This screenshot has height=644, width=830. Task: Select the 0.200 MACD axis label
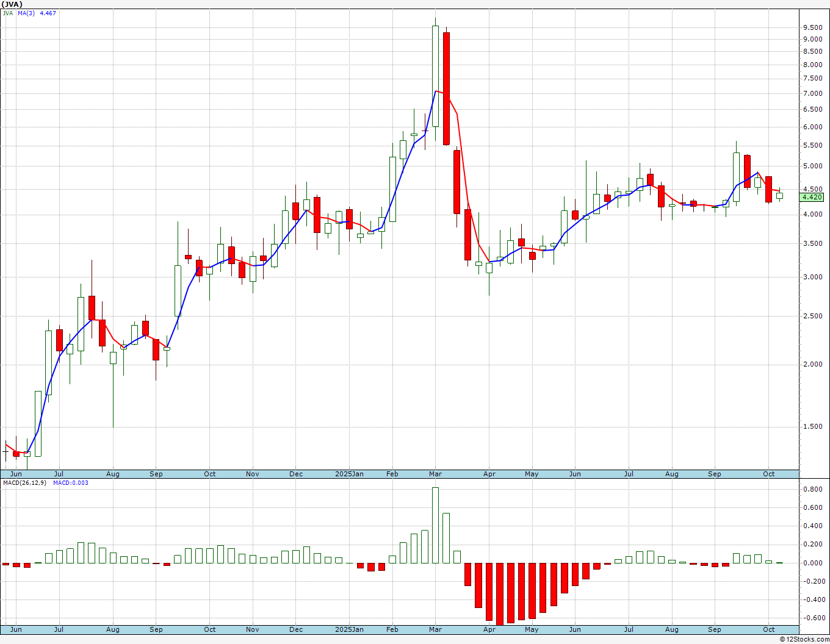point(812,544)
